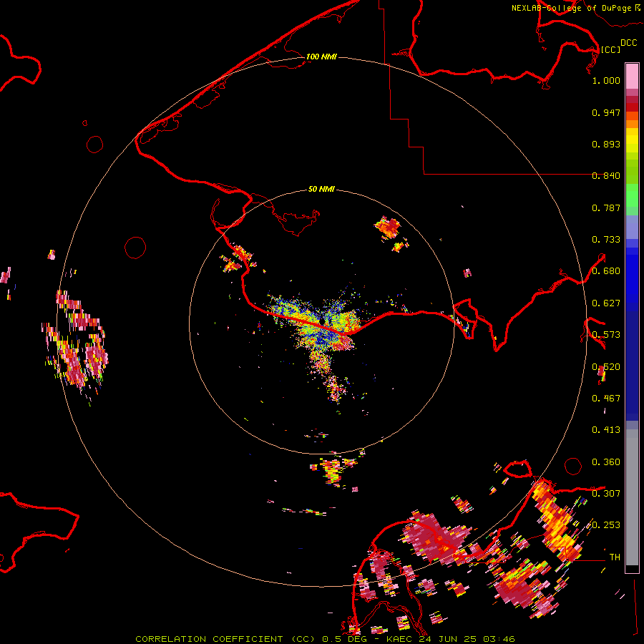Pick the light pink swatch atop the scale
This screenshot has height=644, width=644.
(632, 77)
